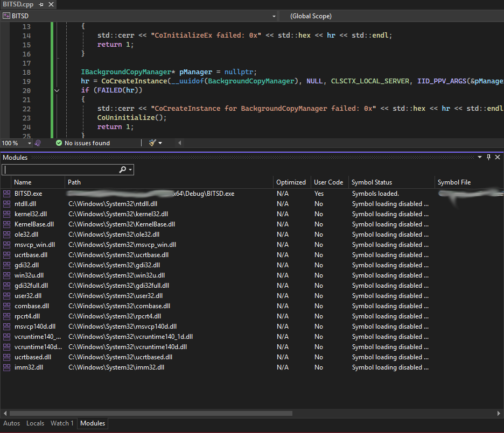Focus the Modules search box
Image resolution: width=504 pixels, height=433 pixels.
click(60, 169)
